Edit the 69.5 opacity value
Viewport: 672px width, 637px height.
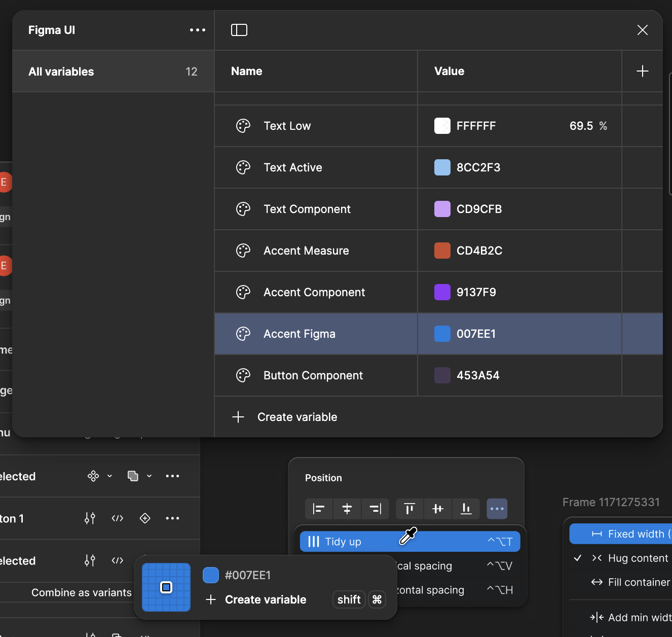tap(581, 126)
